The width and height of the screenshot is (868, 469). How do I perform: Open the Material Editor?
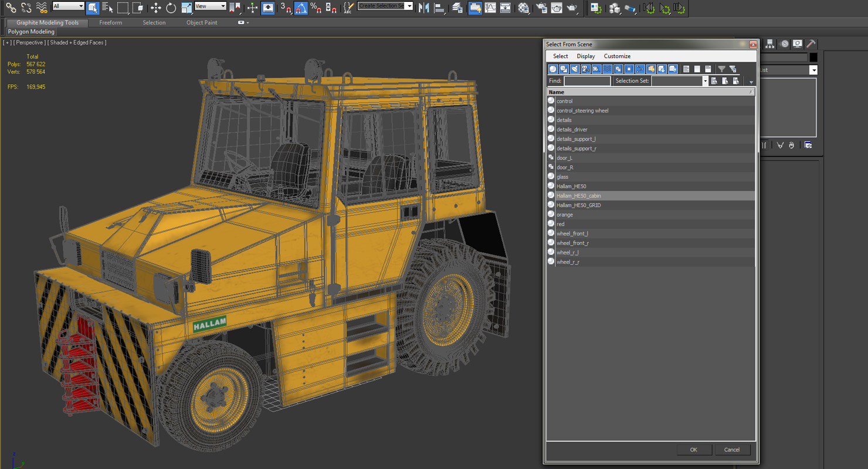[524, 8]
